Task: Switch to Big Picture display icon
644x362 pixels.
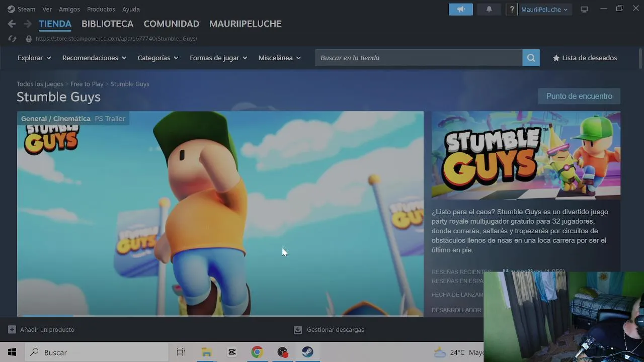Action: [584, 9]
